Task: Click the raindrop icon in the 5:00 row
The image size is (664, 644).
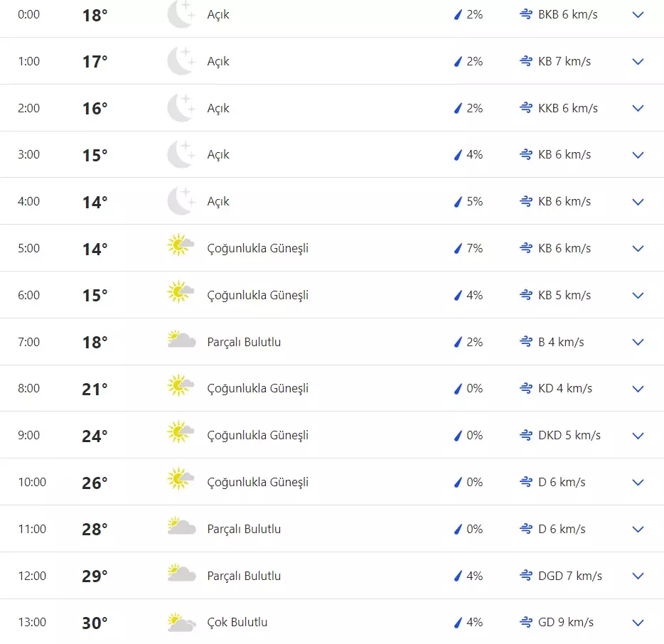Action: (458, 248)
